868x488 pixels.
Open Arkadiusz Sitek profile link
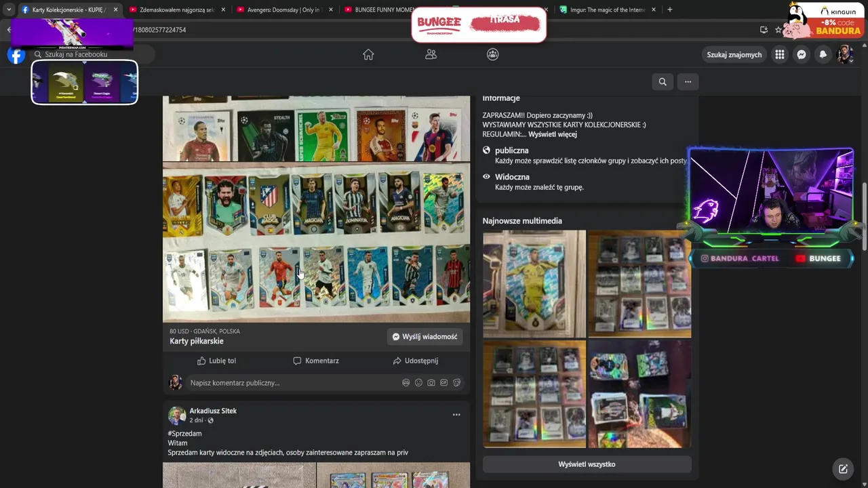pos(213,411)
